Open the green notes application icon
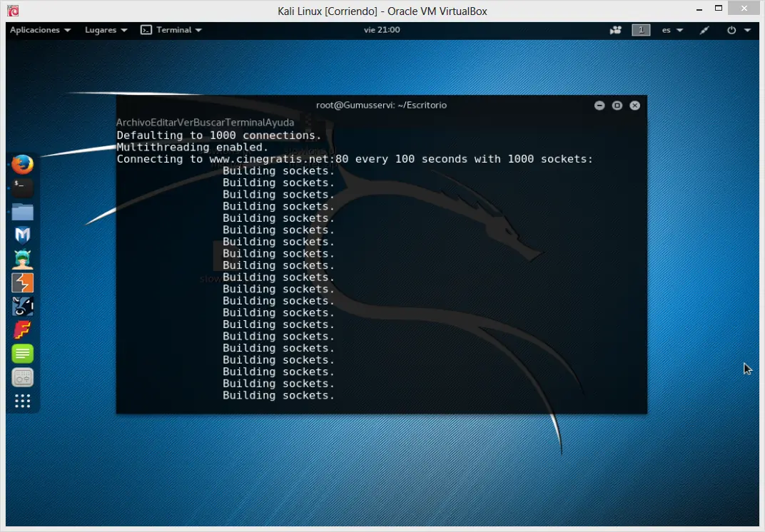The image size is (765, 532). point(22,354)
